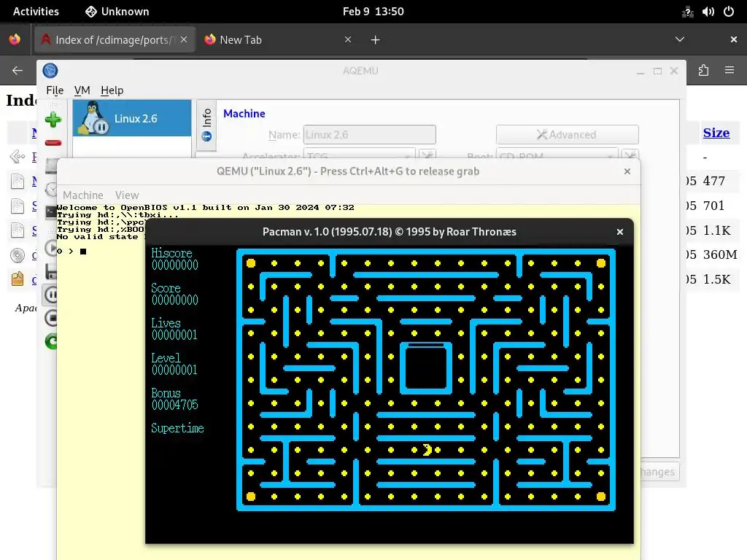Image resolution: width=747 pixels, height=560 pixels.
Task: Click the Firefox View icon at tab bar left
Action: [x=15, y=39]
